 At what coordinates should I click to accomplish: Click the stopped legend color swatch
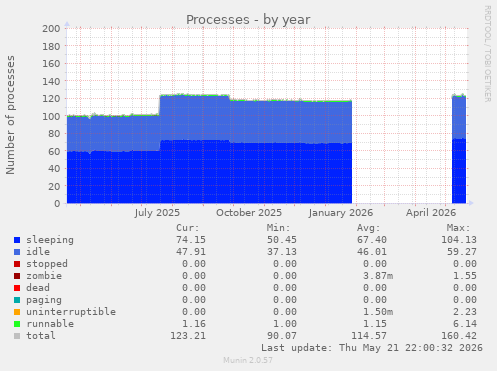pyautogui.click(x=17, y=264)
